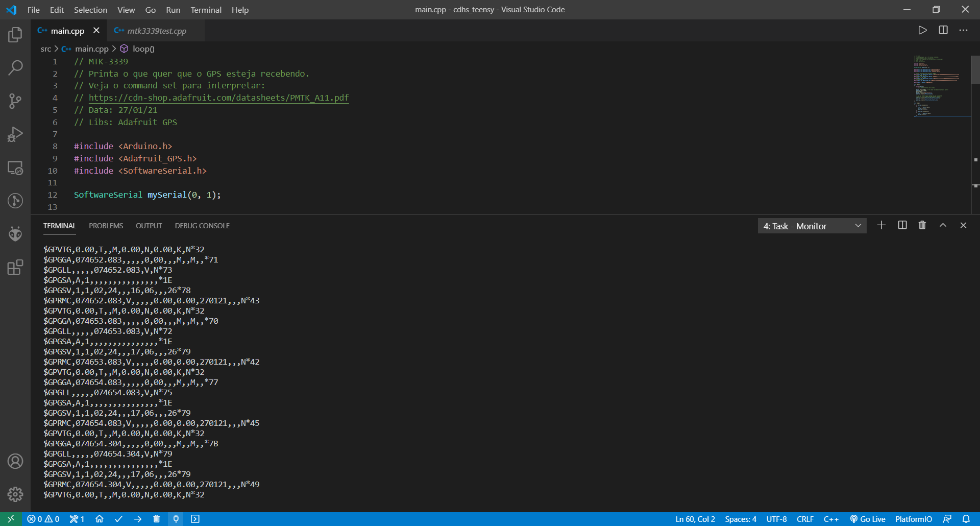Click the feedback icon in status bar

947,519
